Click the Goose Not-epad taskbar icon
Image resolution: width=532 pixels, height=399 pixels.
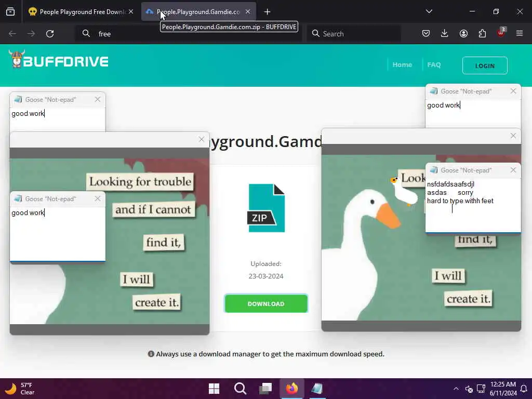[x=317, y=389]
